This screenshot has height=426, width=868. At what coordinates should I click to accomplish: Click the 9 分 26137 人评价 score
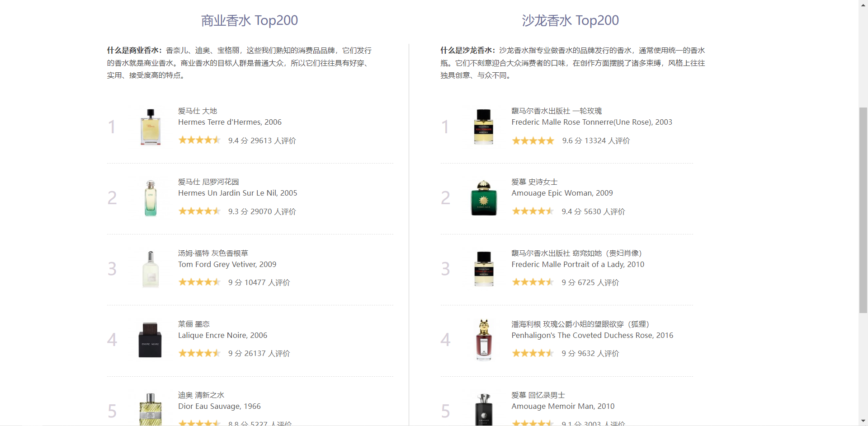259,354
